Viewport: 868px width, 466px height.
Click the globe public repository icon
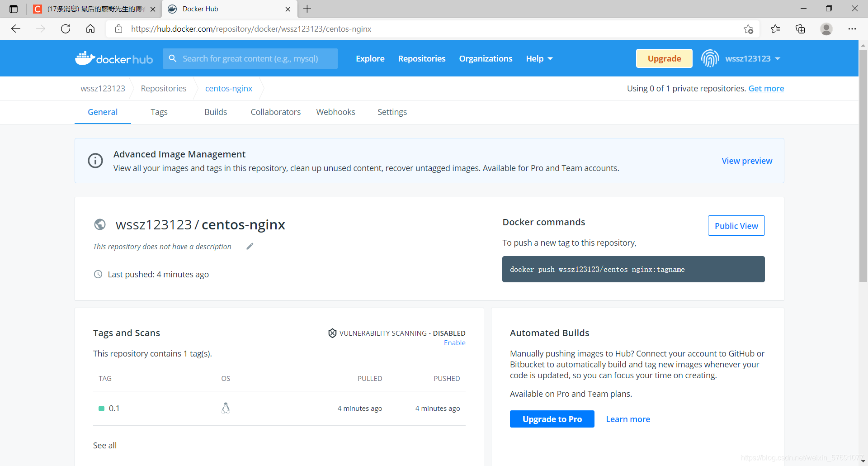coord(100,224)
